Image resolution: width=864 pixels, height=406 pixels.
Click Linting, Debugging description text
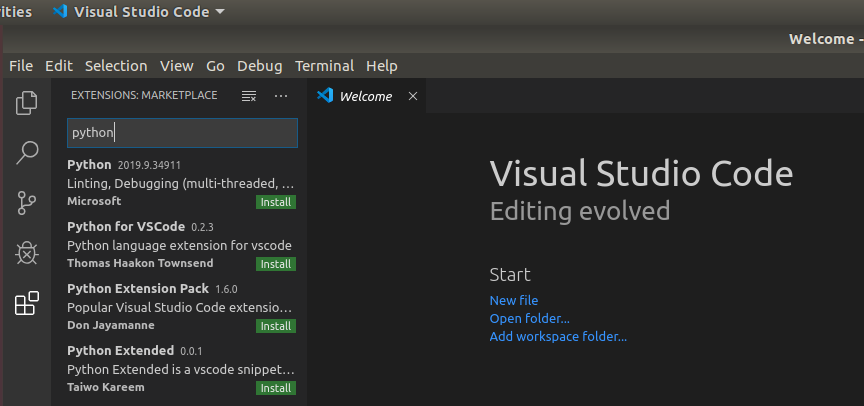(x=181, y=183)
